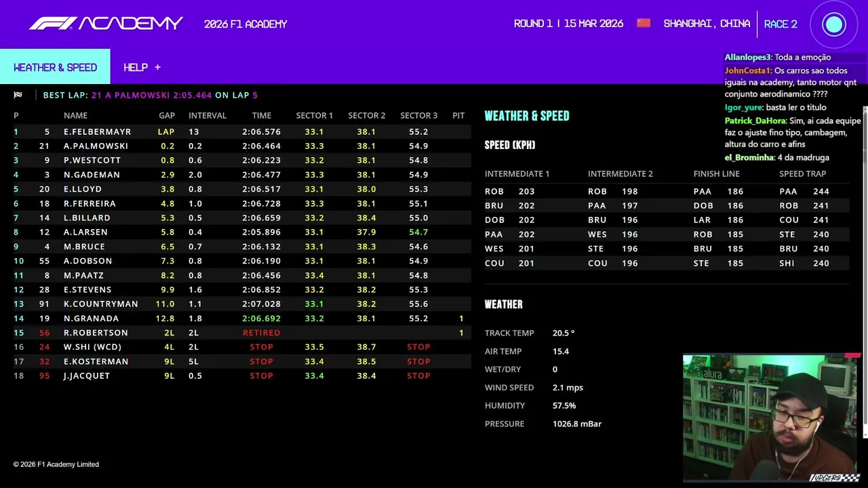The height and width of the screenshot is (488, 868).
Task: Select driver M.Bruce in the table
Action: coord(84,247)
